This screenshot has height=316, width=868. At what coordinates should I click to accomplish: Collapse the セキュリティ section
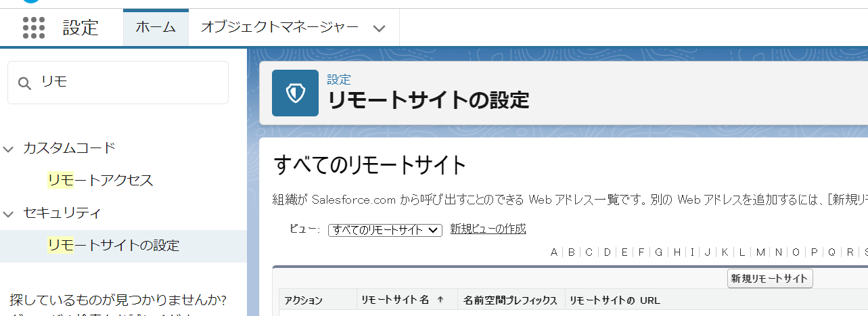(9, 214)
